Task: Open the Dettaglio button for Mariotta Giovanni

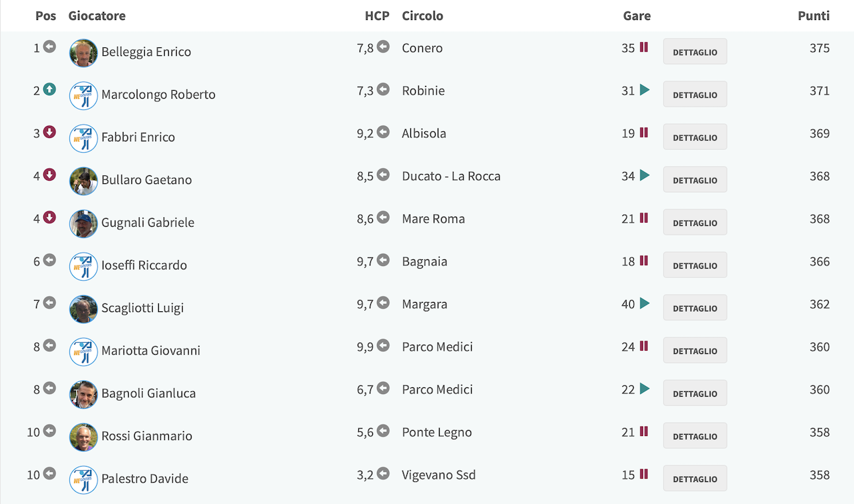Action: 695,350
